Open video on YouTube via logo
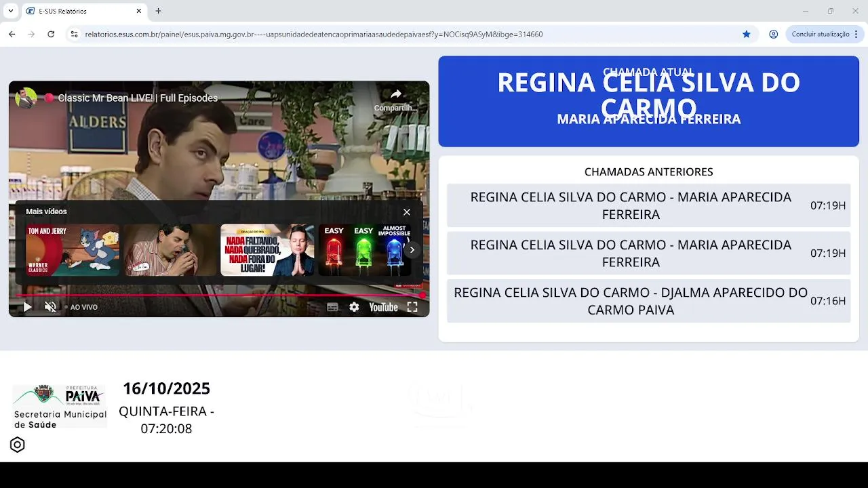 coord(383,307)
